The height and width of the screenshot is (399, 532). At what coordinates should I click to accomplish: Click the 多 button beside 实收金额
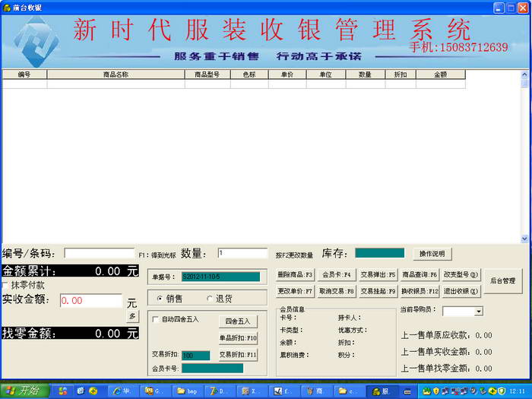click(132, 316)
